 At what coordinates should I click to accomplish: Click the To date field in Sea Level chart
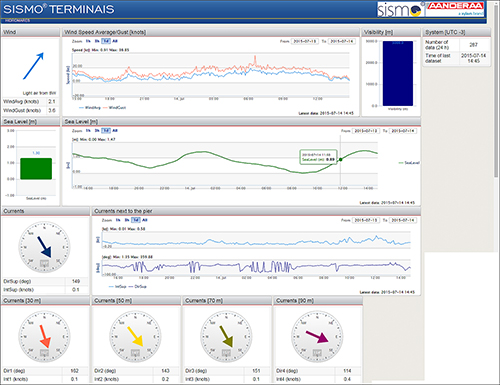(x=403, y=131)
